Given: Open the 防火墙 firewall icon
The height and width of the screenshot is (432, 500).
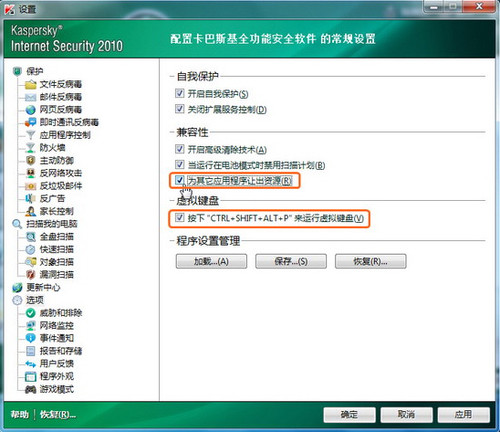Looking at the screenshot, I should pos(30,148).
